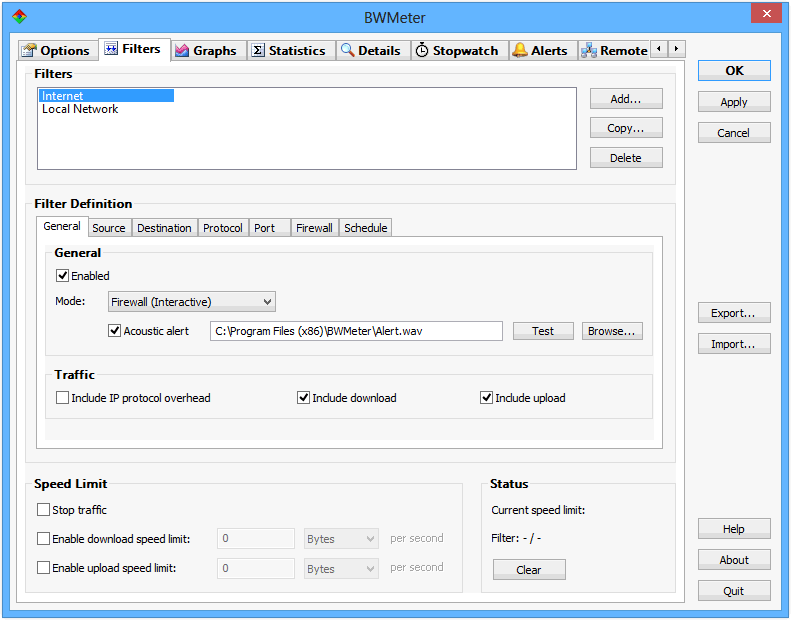Click the upload speed limit value field
This screenshot has width=791, height=620.
tap(256, 569)
